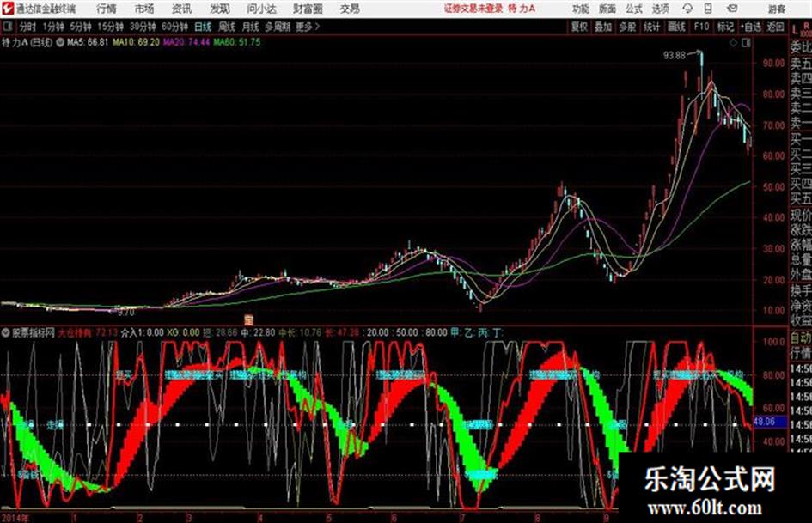
Task: Click the diamond icon at chart top-right
Action: [x=733, y=43]
